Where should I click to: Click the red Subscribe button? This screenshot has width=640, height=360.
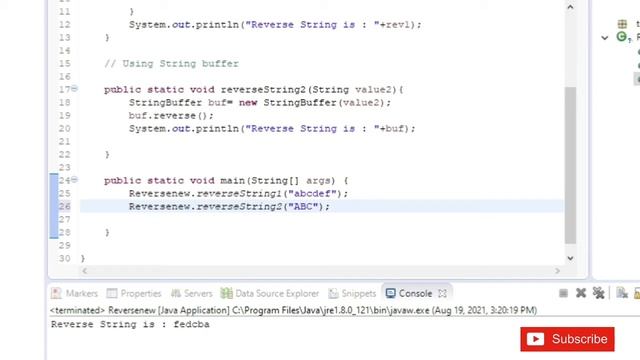567,339
